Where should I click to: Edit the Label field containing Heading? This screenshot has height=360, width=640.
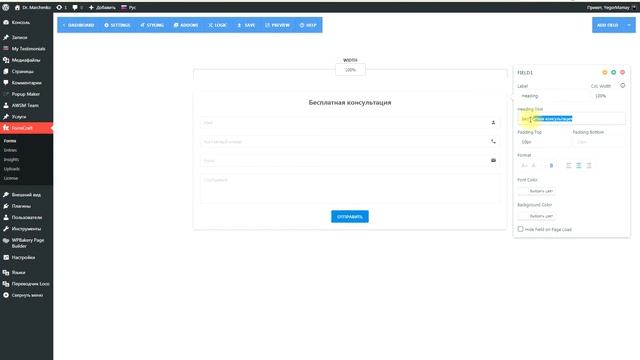[553, 96]
